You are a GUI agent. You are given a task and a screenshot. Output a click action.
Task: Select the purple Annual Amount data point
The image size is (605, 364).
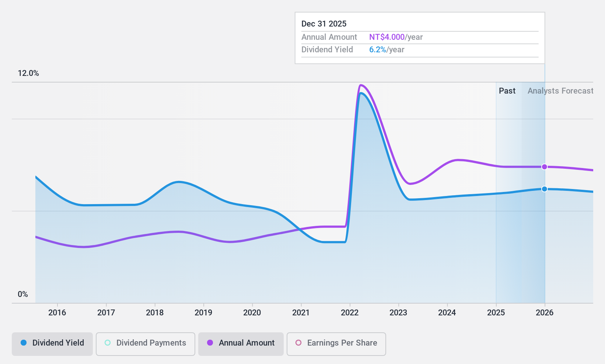pos(545,167)
